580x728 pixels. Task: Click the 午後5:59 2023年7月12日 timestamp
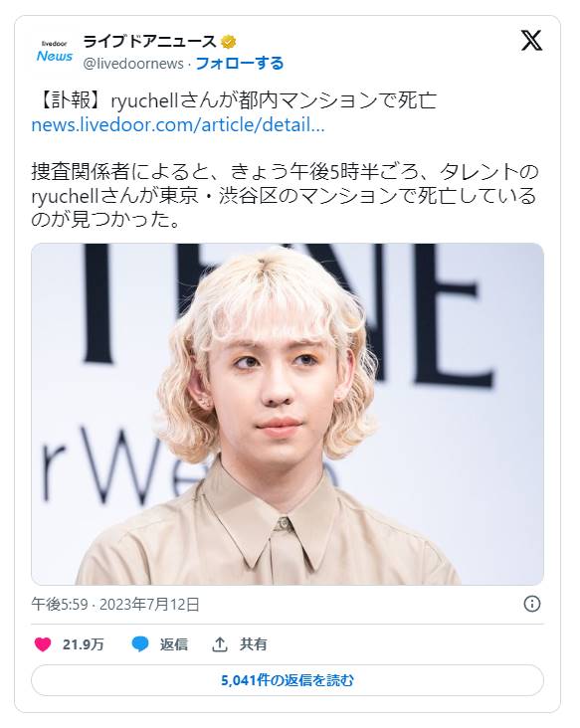115,604
